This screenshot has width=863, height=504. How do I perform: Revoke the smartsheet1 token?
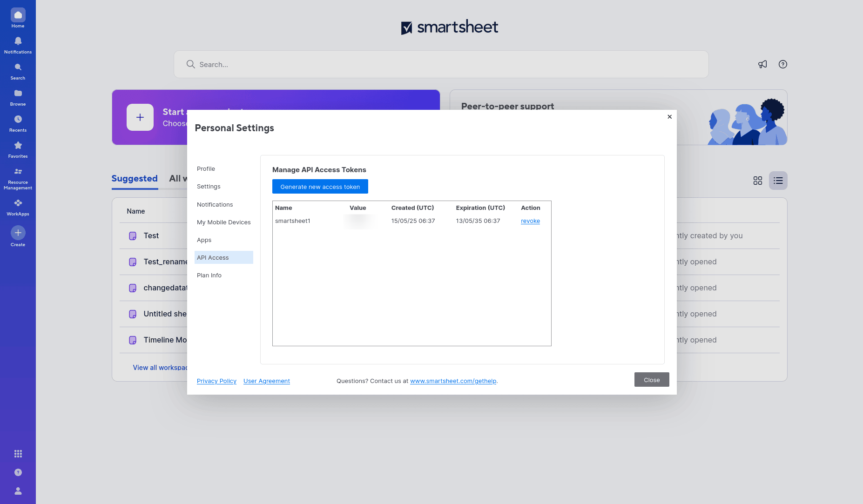pyautogui.click(x=530, y=221)
